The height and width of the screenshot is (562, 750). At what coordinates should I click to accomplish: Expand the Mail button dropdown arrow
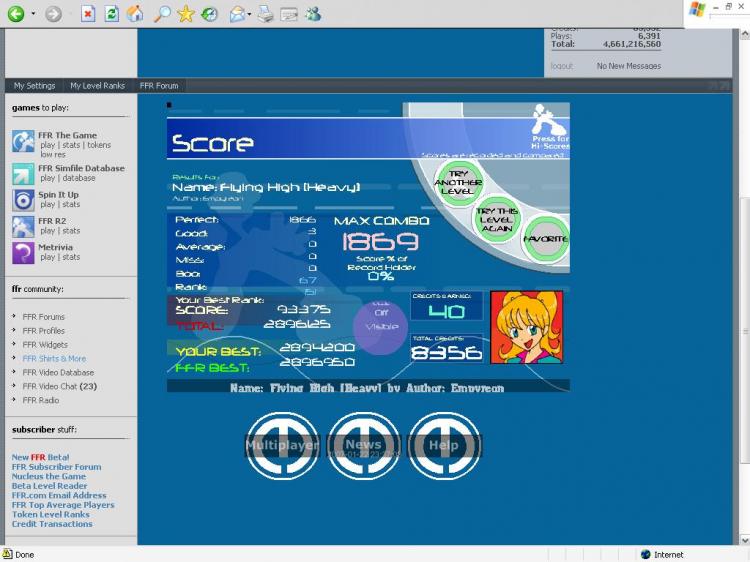click(x=250, y=14)
